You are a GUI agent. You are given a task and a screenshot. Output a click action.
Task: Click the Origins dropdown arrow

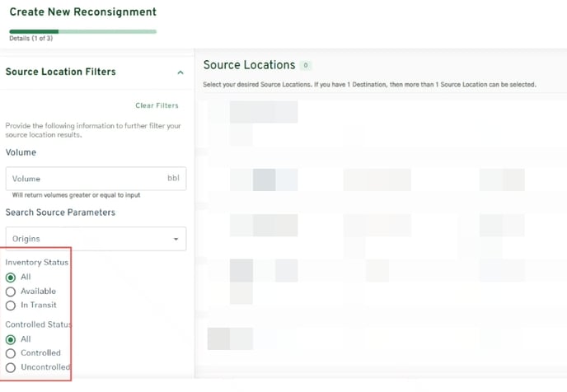(x=176, y=240)
